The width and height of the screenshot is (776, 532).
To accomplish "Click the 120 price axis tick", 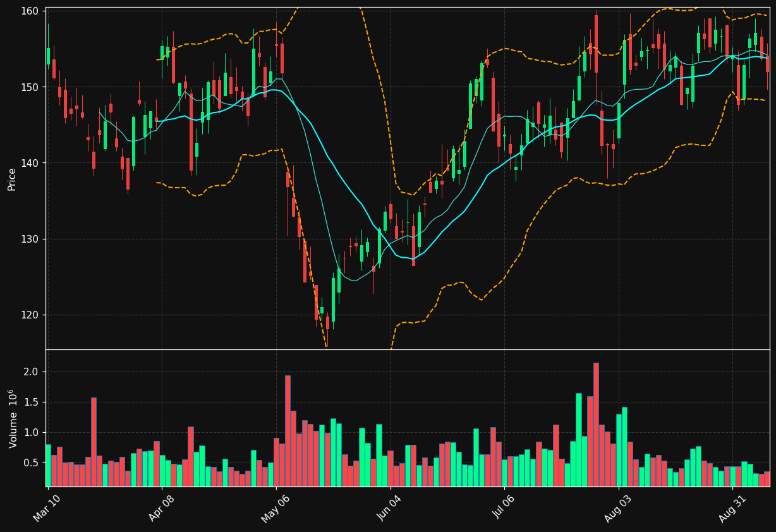I will pos(30,315).
